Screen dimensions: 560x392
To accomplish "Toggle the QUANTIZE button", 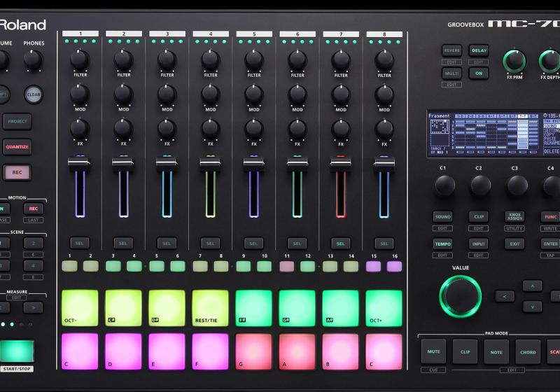I will tap(17, 147).
